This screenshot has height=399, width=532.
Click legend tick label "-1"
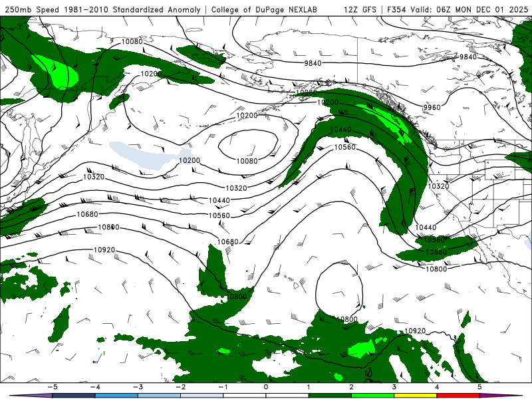pos(223,387)
